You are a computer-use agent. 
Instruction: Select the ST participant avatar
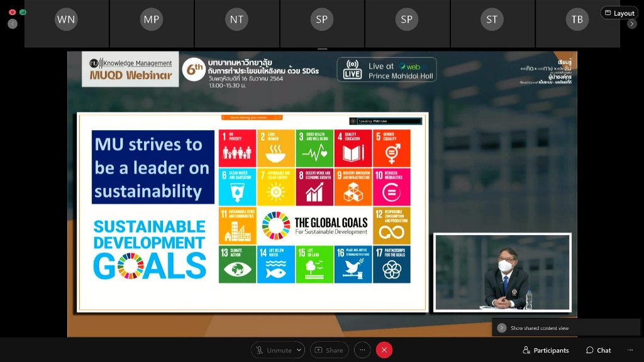[x=492, y=19]
